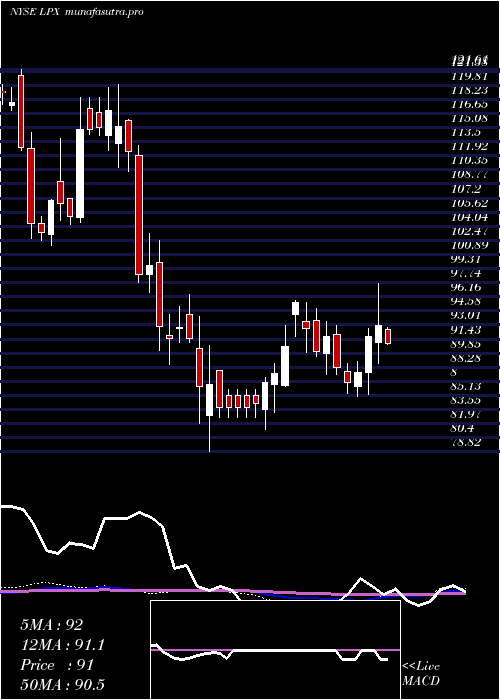This screenshot has width=500, height=700.
Task: Click the 119.81 price axis label
Action: click(469, 76)
